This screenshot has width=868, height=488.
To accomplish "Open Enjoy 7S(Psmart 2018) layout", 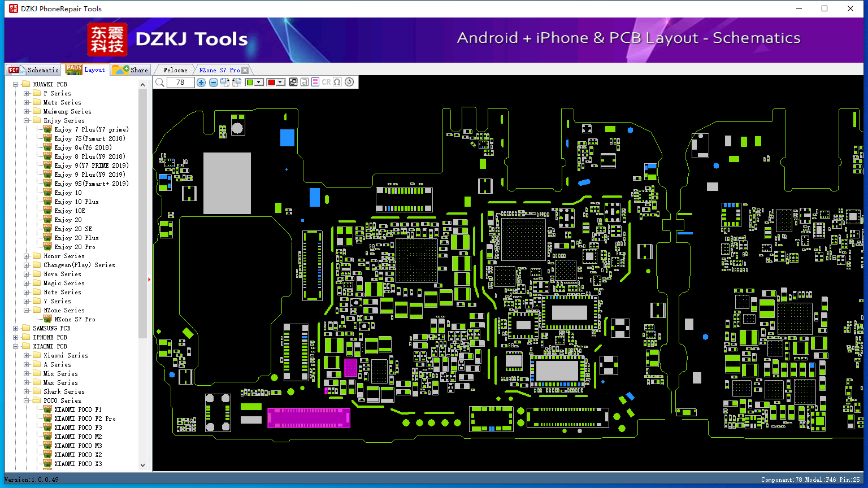I will coord(90,138).
